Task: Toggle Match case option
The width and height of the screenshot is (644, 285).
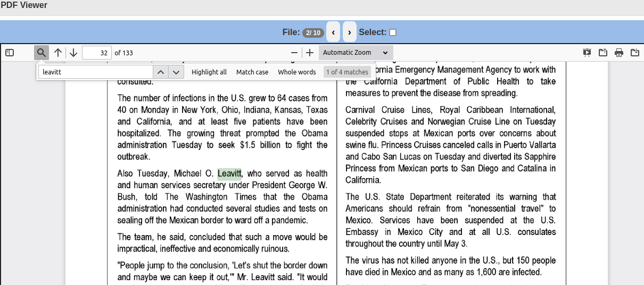Action: tap(252, 72)
